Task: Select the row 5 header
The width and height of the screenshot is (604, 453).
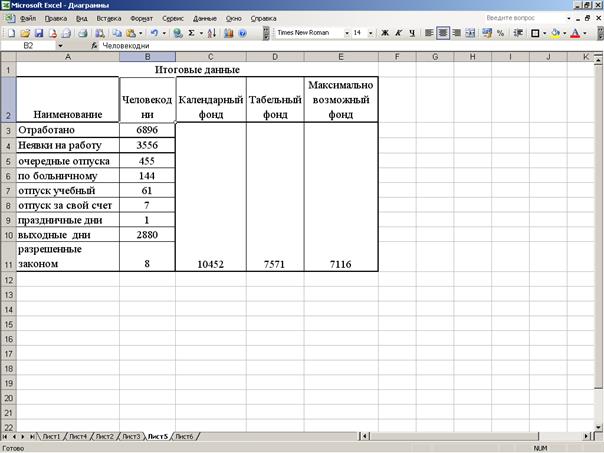Action: 8,161
